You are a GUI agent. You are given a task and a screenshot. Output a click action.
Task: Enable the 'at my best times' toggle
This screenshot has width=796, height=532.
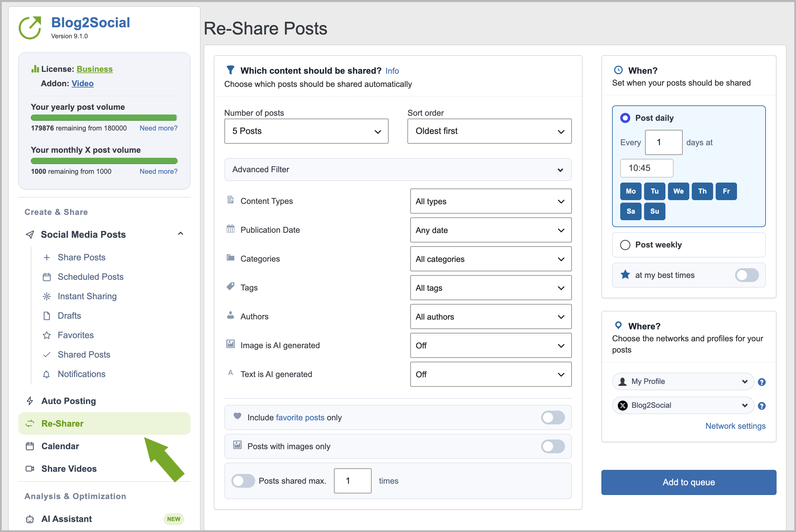(747, 275)
